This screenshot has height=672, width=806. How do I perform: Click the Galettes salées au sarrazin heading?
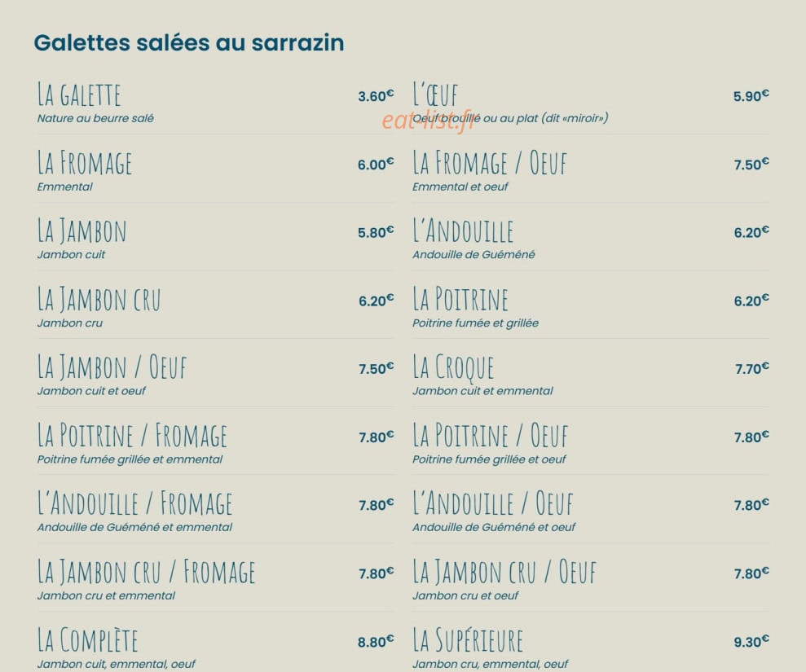[x=188, y=42]
